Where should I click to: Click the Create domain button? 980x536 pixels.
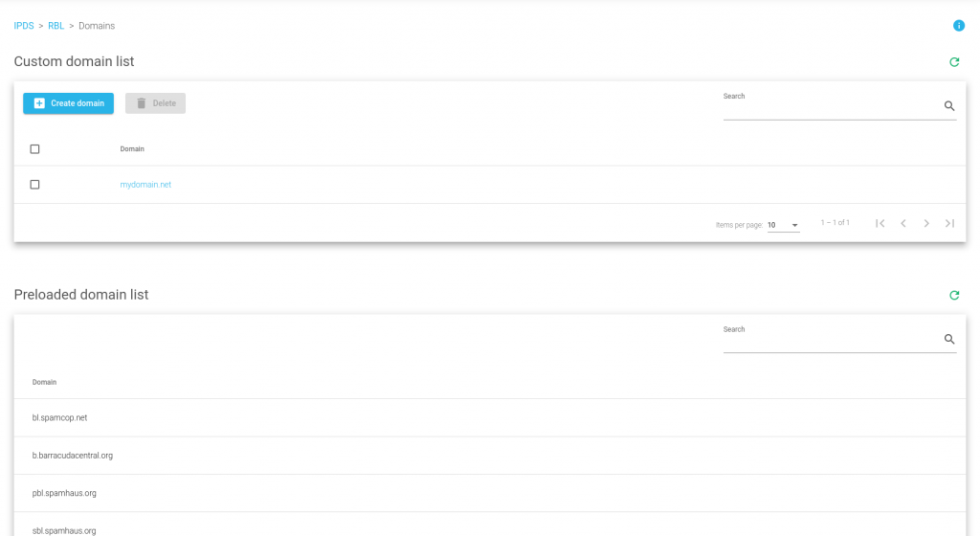point(68,103)
